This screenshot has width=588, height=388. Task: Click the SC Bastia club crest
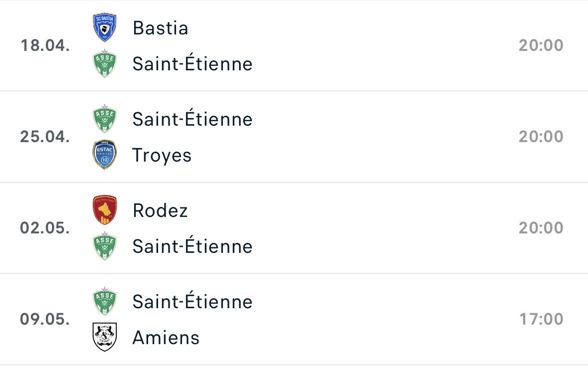tap(105, 28)
